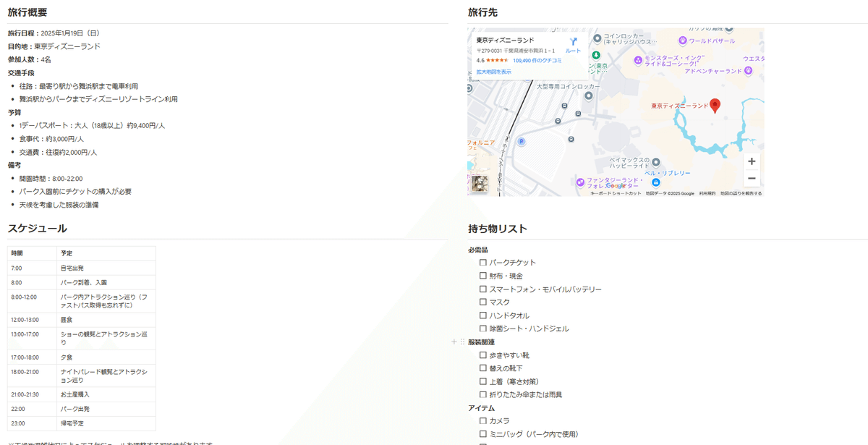Check the ミニバッグ（パーク内で使用） checkbox
The image size is (868, 445).
pos(483,434)
